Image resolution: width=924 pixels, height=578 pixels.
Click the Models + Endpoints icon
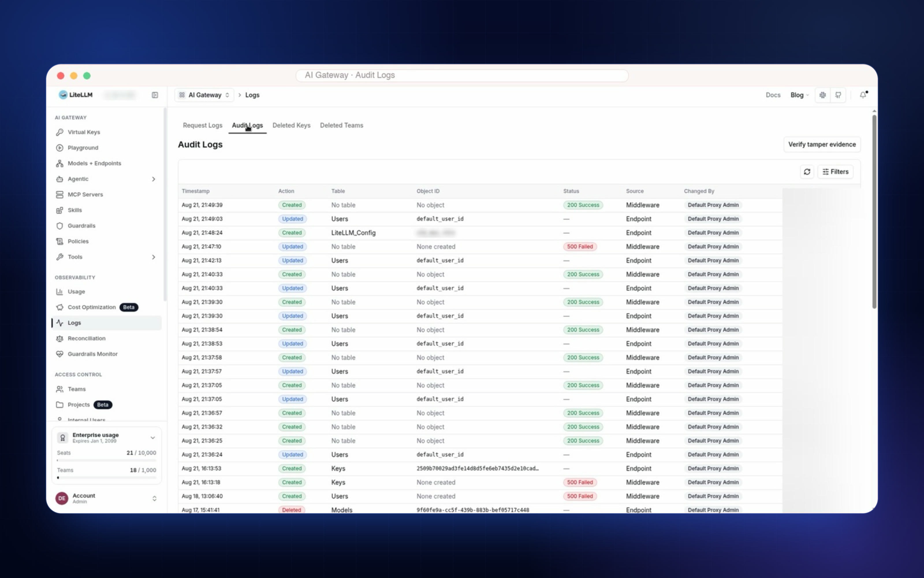(59, 163)
